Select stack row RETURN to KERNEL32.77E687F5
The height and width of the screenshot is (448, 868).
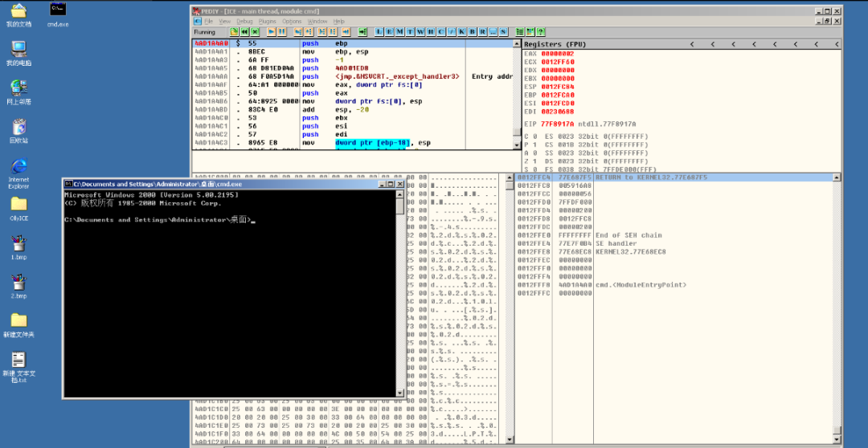point(674,177)
